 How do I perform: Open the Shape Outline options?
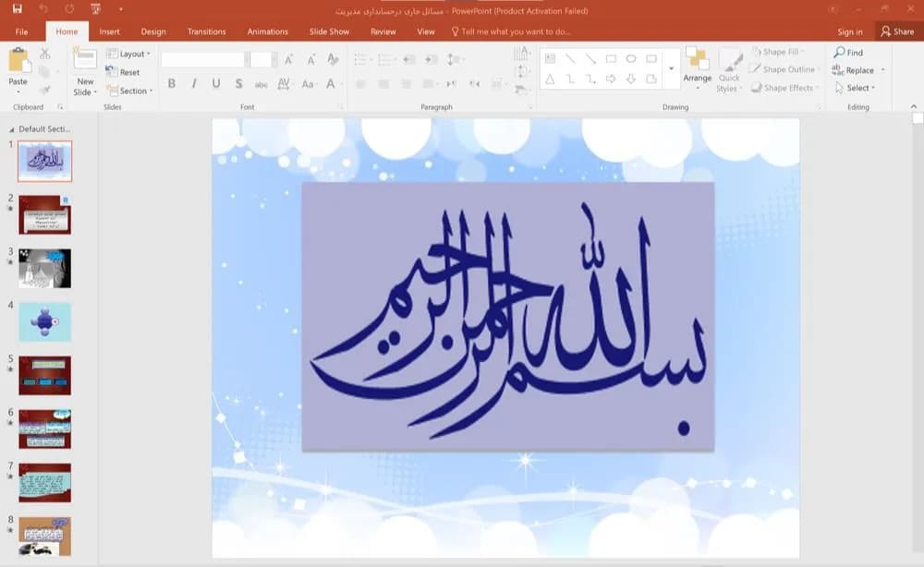click(x=784, y=69)
